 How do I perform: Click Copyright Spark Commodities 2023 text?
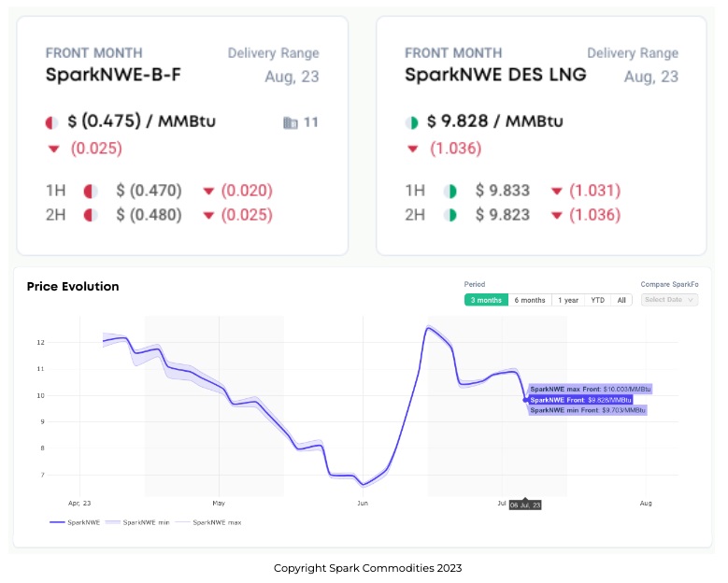click(367, 568)
